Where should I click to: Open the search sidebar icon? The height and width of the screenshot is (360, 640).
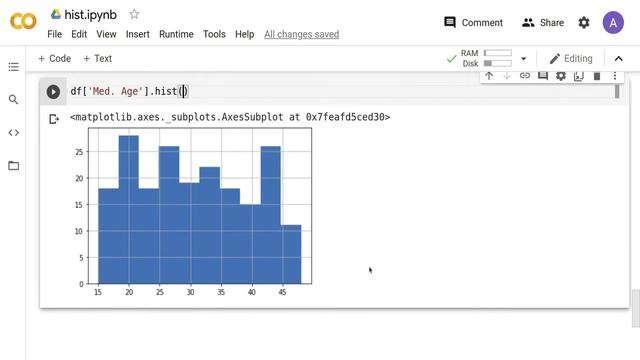coord(13,100)
